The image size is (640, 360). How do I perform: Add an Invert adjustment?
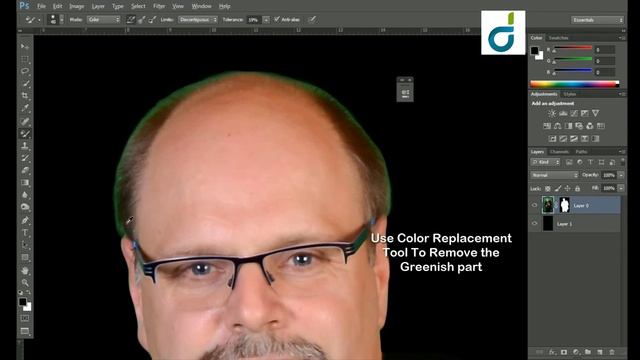pos(552,139)
